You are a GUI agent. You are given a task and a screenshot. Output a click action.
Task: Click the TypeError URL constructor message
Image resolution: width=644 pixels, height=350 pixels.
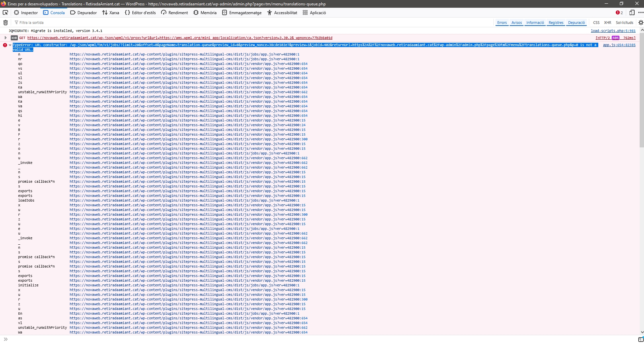pyautogui.click(x=305, y=47)
